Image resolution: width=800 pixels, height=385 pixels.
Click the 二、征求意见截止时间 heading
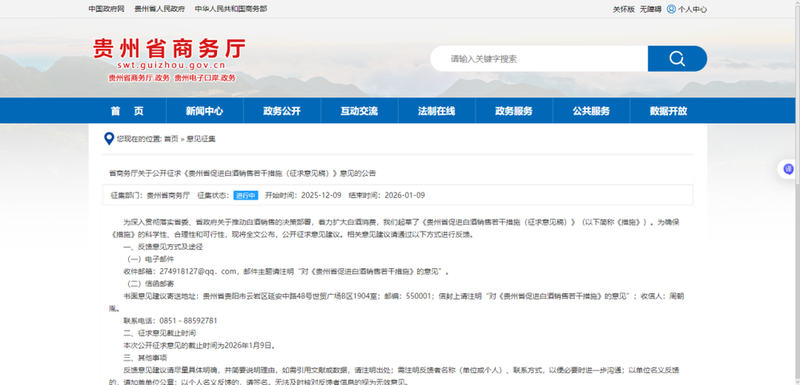click(160, 333)
